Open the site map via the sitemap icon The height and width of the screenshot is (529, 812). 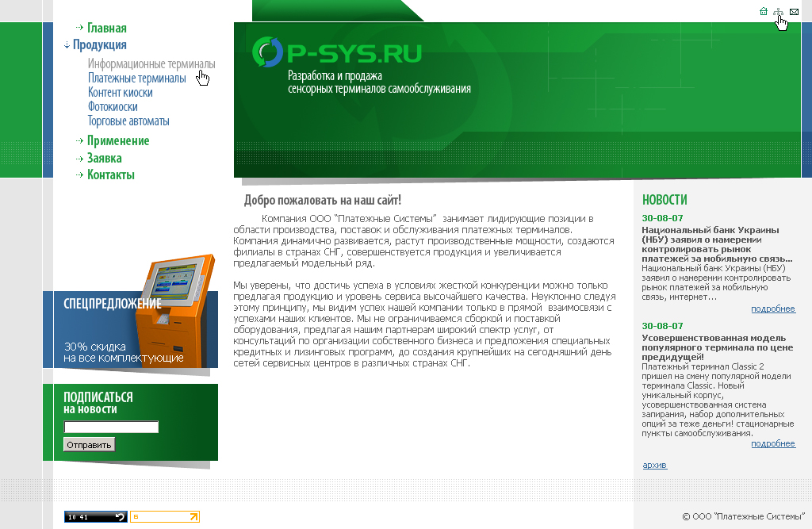coord(778,11)
